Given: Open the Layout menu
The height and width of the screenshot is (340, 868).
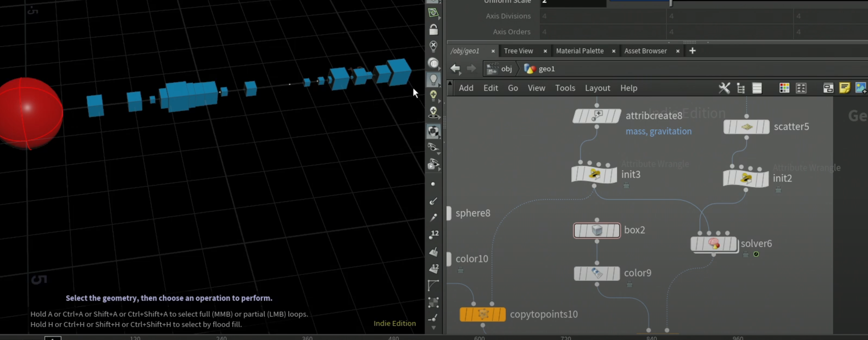Looking at the screenshot, I should pyautogui.click(x=597, y=88).
